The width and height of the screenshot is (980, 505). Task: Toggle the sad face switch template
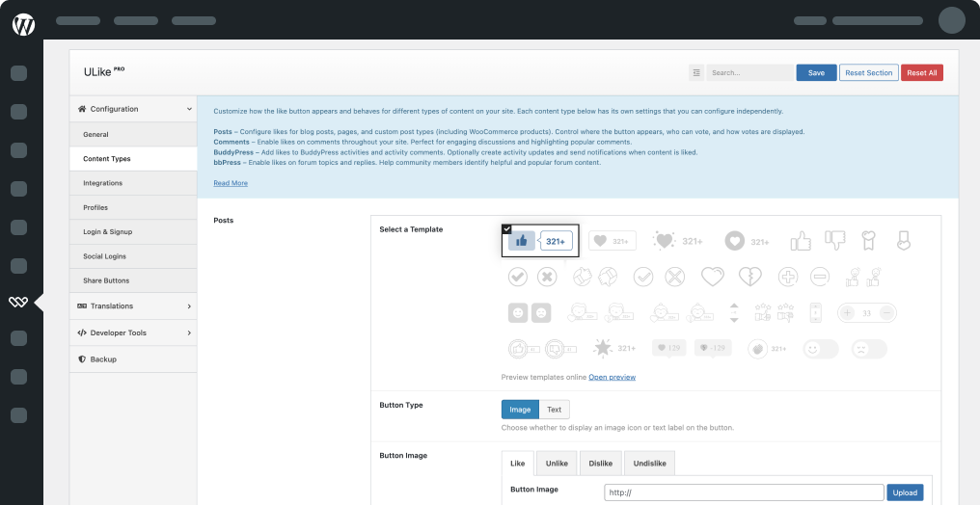869,348
